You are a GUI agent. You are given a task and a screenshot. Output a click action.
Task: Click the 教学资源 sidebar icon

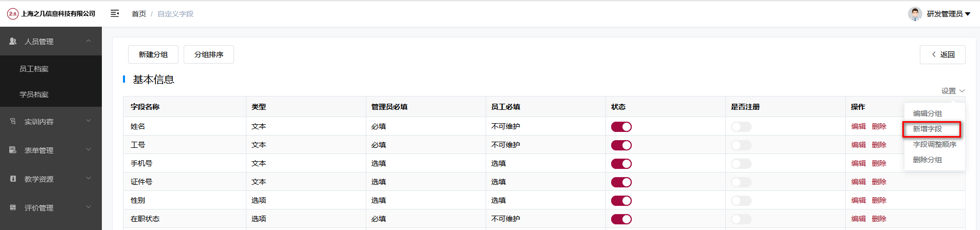pyautogui.click(x=13, y=179)
